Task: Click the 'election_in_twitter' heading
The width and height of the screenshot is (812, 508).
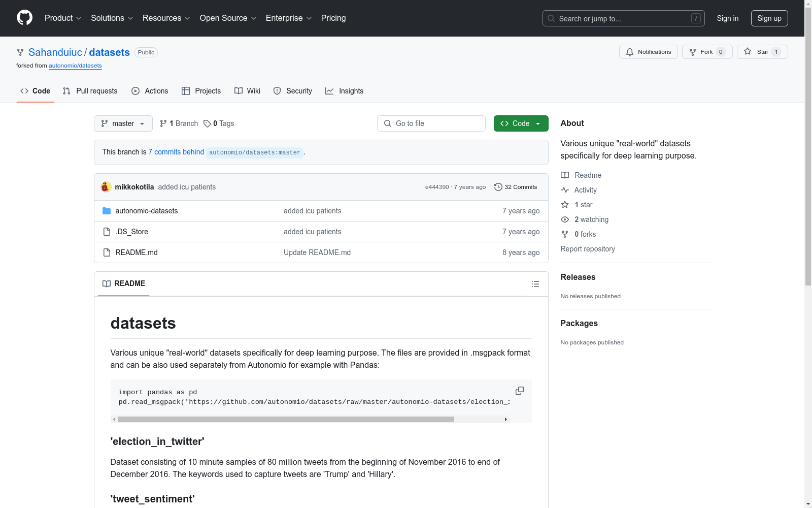Action: coord(157,441)
